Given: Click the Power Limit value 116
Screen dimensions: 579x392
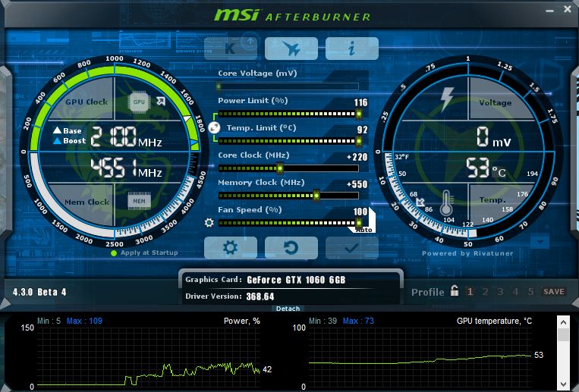Looking at the screenshot, I should pyautogui.click(x=360, y=102).
